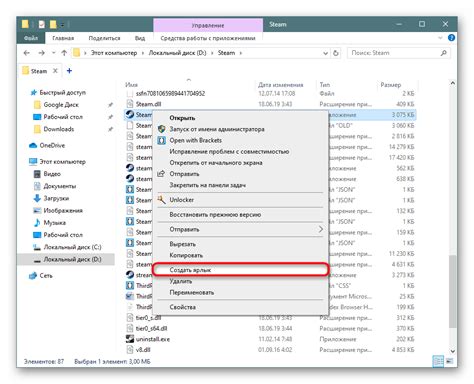The height and width of the screenshot is (384, 474).
Task: Open the Главная ribbon tab
Action: (63, 38)
